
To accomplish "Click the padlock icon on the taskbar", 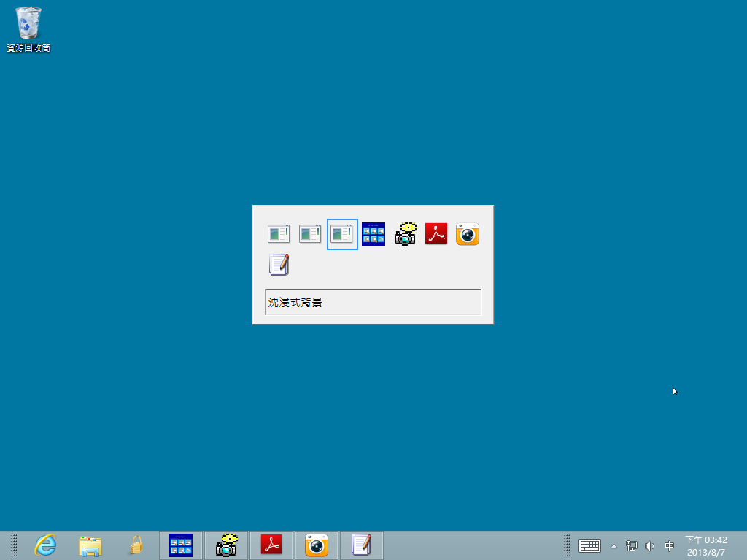I will (x=136, y=545).
